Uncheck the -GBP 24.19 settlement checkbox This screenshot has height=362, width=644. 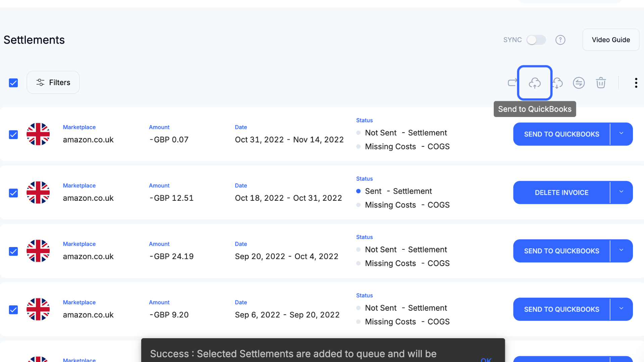(x=13, y=251)
